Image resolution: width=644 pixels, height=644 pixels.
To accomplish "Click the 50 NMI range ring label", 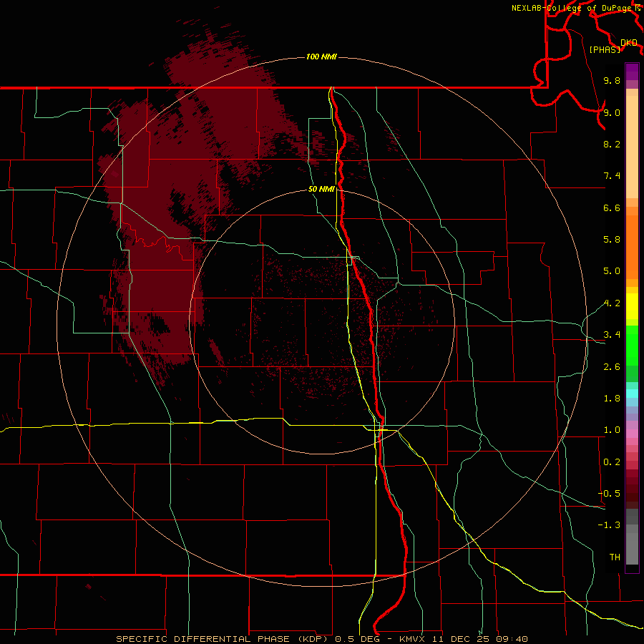I will pyautogui.click(x=321, y=189).
